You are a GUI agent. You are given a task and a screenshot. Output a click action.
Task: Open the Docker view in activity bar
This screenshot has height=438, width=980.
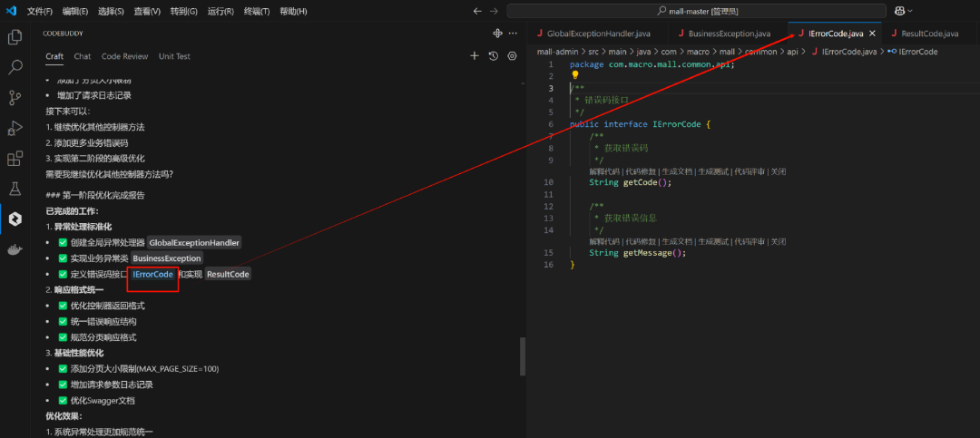click(15, 249)
